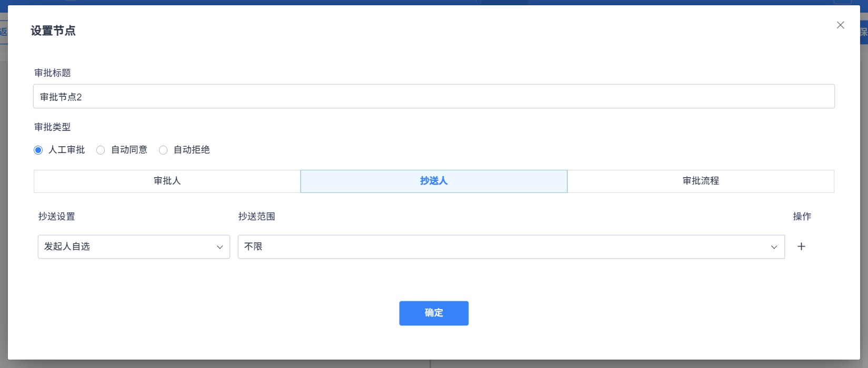This screenshot has width=868, height=368.
Task: Enable the 自动拒绝 radio option
Action: click(163, 150)
